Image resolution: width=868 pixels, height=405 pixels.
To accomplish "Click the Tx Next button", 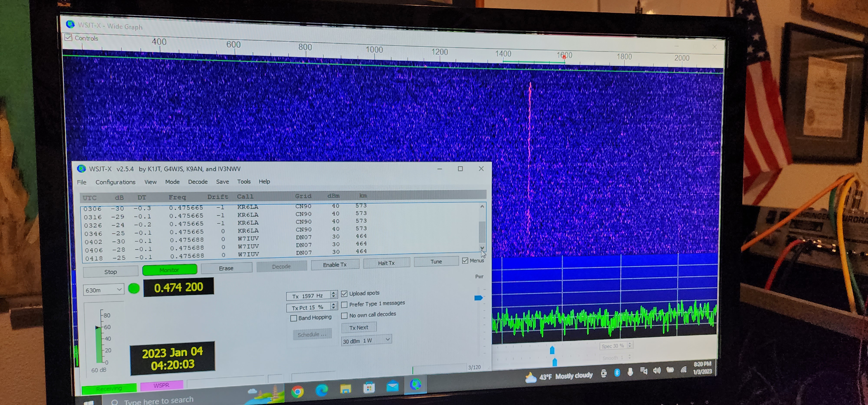I will tap(359, 328).
